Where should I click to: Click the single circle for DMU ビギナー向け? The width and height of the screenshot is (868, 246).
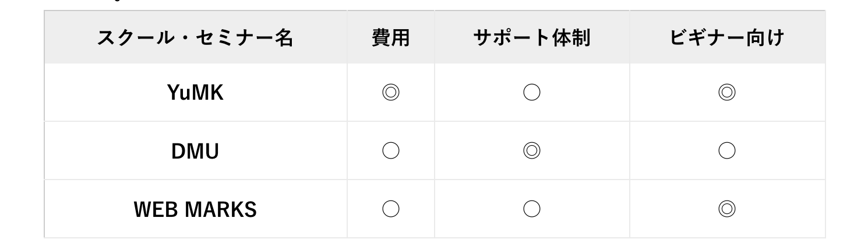(726, 151)
